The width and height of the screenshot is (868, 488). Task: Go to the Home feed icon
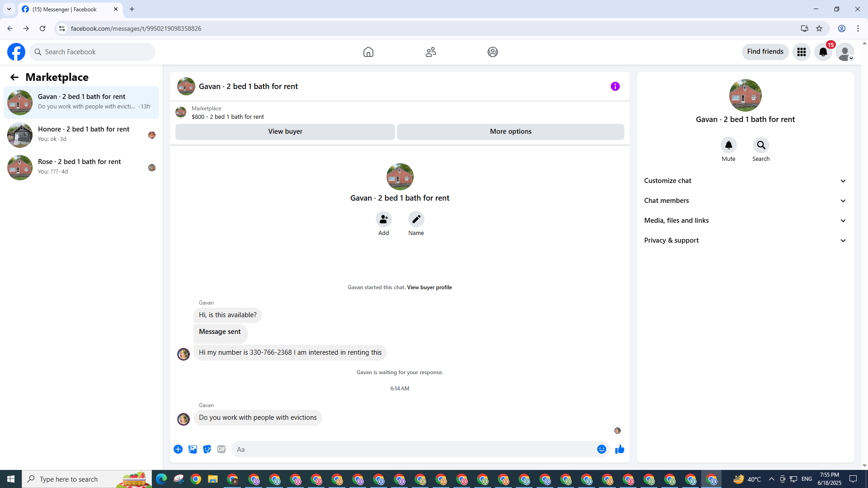point(368,52)
